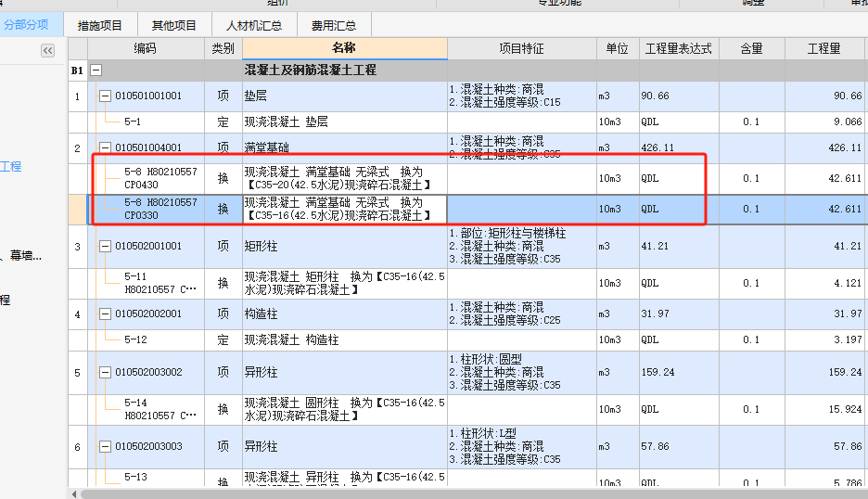Click quantity expression 426.11 for 满堂基础
The height and width of the screenshot is (499, 868).
click(679, 147)
